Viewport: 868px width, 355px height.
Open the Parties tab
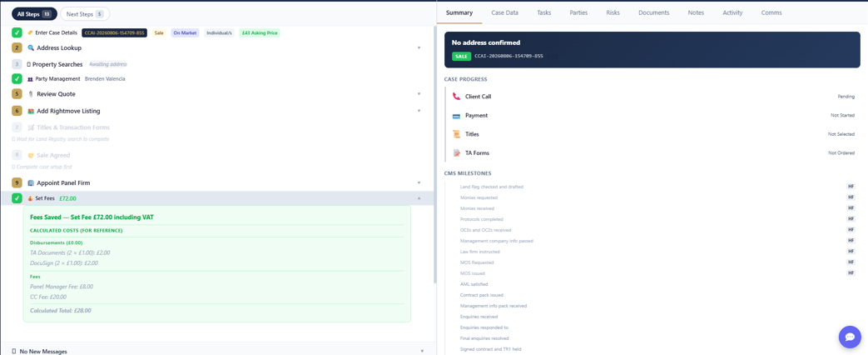tap(579, 12)
